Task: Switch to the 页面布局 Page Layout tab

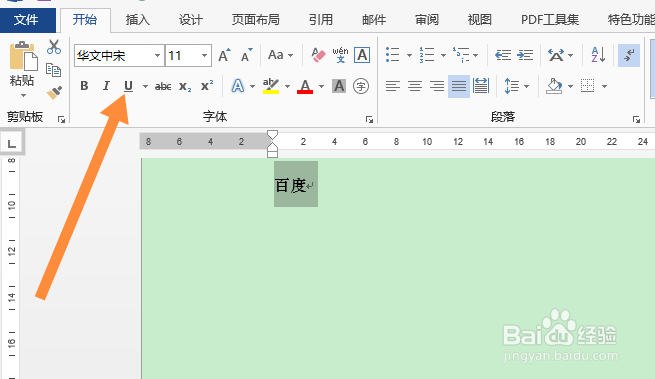Action: point(256,20)
